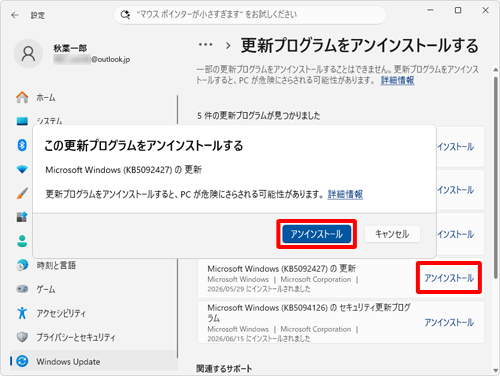Open 詳細情報 link under page title
The width and height of the screenshot is (500, 376).
(x=397, y=80)
